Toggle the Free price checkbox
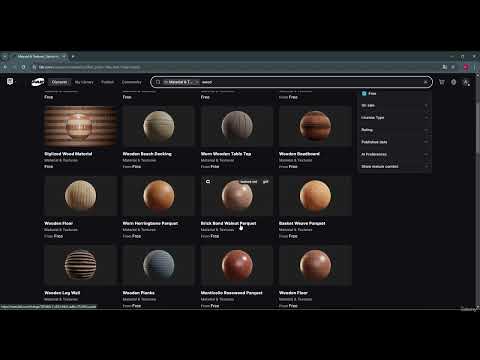The width and height of the screenshot is (480, 360). click(364, 94)
